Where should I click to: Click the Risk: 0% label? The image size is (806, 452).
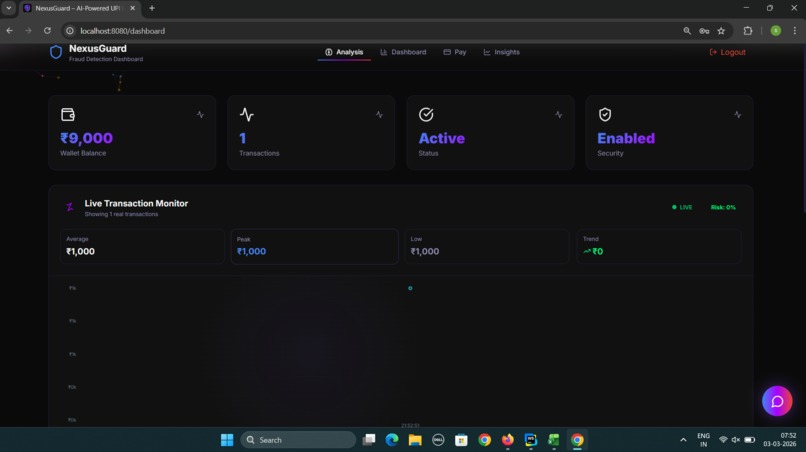[723, 207]
